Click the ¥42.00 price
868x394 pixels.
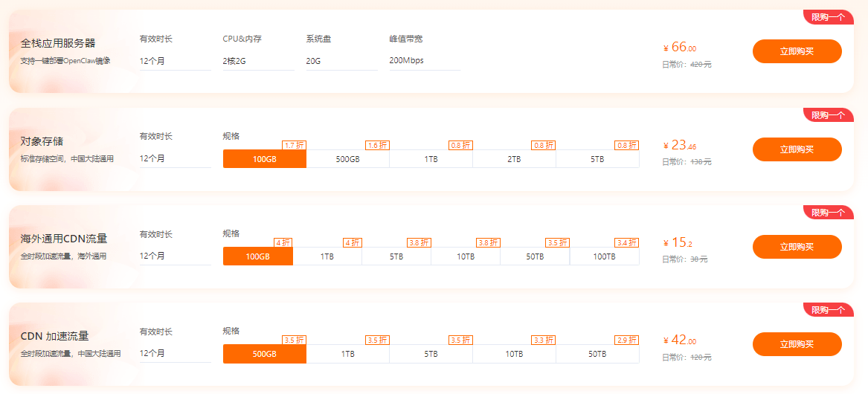[680, 340]
